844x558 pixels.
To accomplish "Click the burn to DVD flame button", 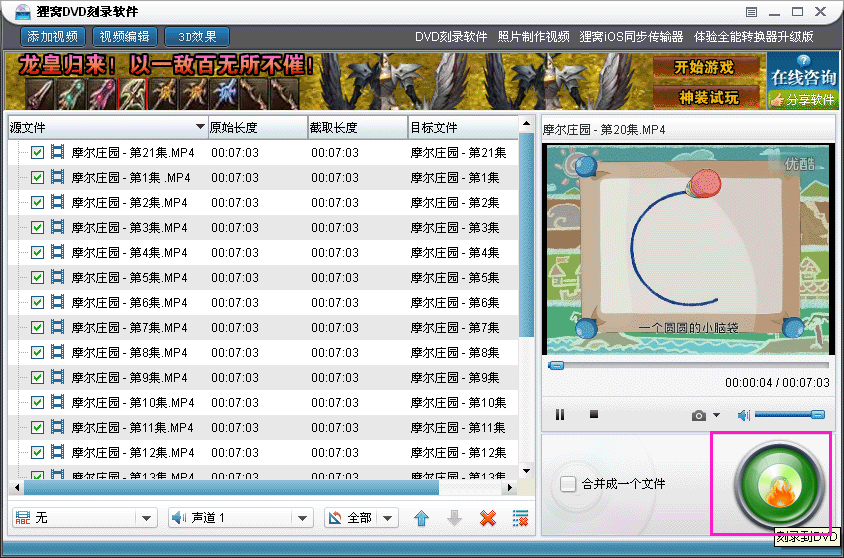I will pyautogui.click(x=779, y=486).
